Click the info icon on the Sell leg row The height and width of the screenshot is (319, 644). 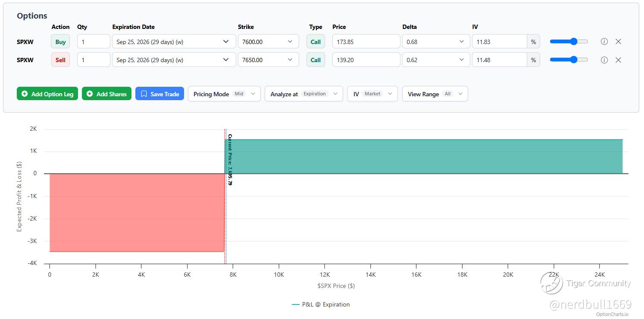pyautogui.click(x=604, y=60)
